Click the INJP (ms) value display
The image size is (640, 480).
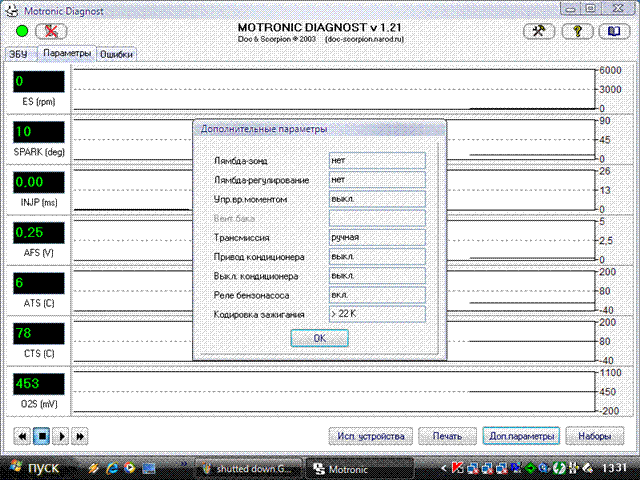(39, 182)
